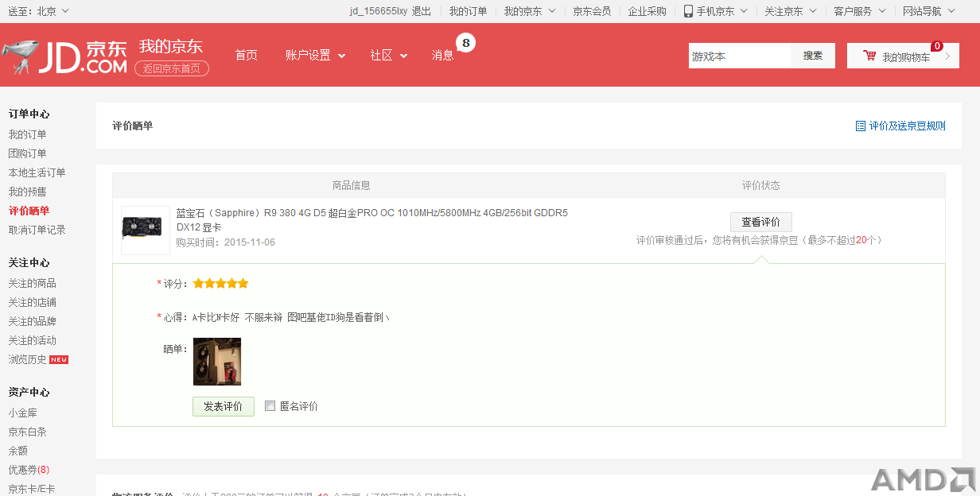This screenshot has width=980, height=496.
Task: Click the 查看评价 button
Action: coord(760,222)
